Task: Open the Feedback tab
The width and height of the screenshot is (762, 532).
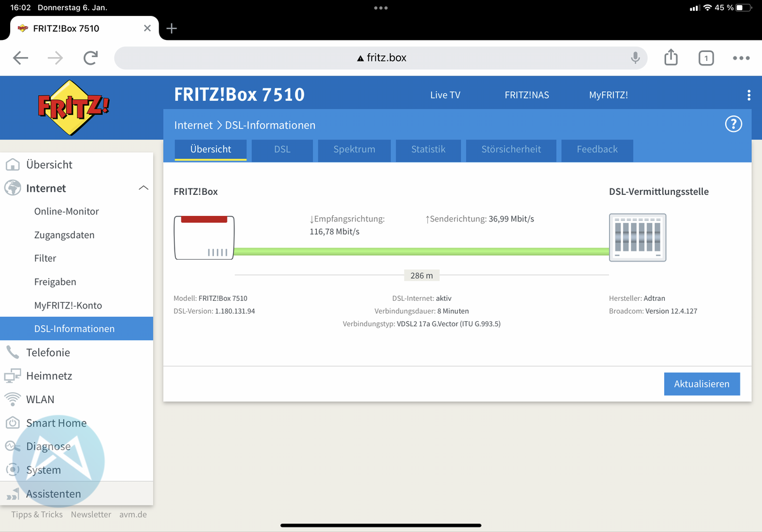Action: [597, 150]
